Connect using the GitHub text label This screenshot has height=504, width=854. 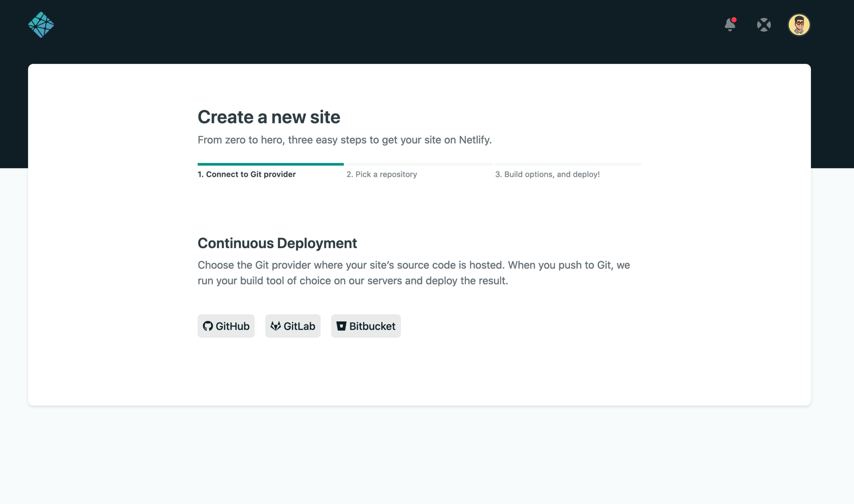click(x=232, y=326)
